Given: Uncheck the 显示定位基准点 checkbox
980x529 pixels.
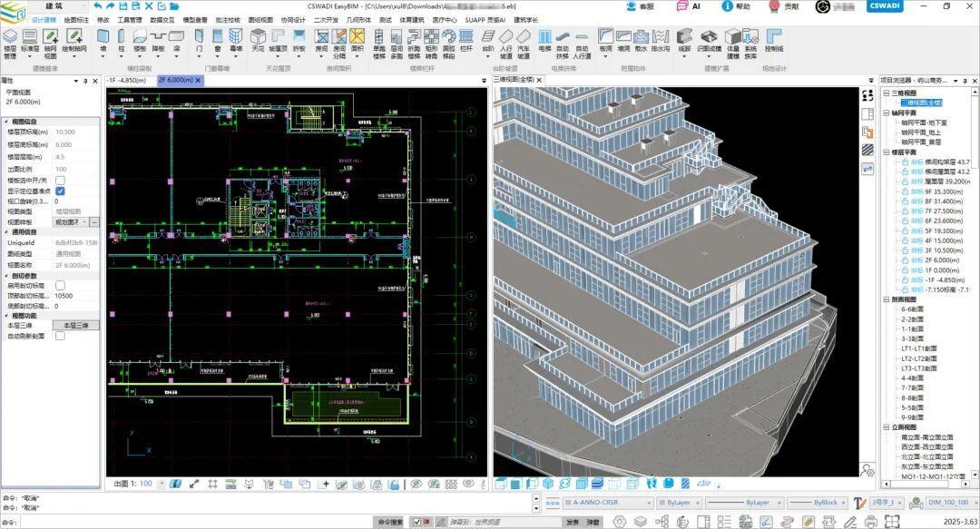Looking at the screenshot, I should pos(60,191).
